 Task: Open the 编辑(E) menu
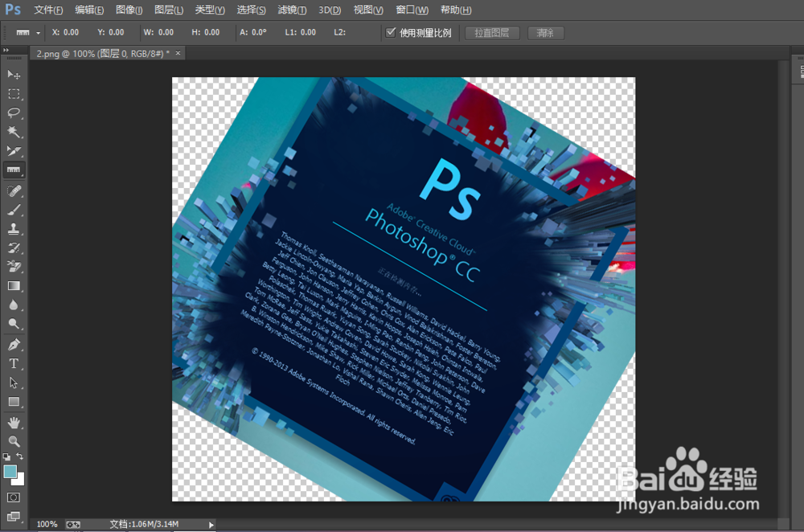click(x=88, y=10)
